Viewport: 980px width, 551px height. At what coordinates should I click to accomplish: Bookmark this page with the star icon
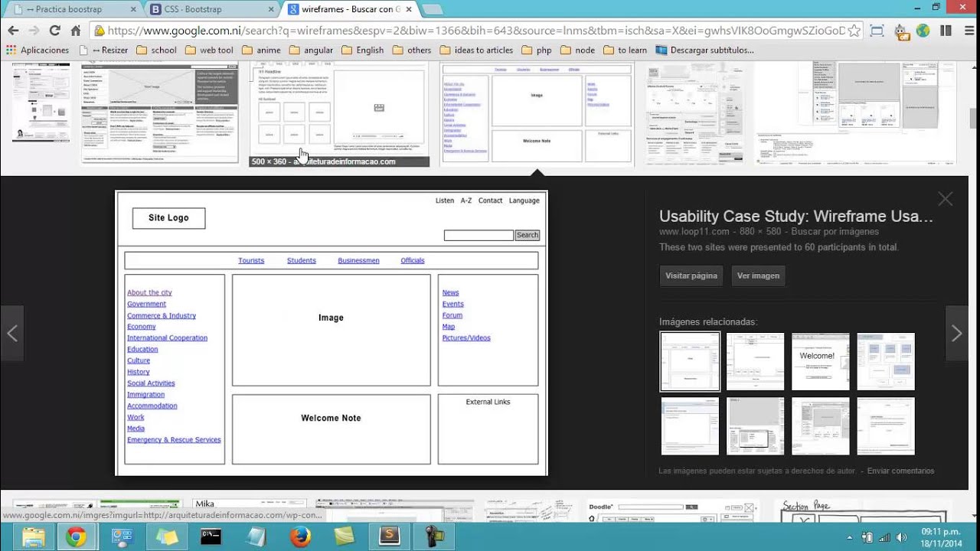[854, 31]
